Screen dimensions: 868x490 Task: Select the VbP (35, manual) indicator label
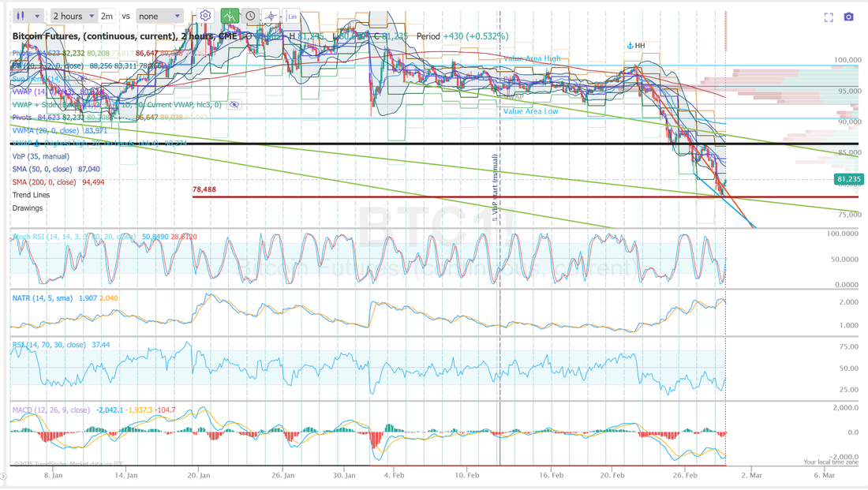[41, 156]
